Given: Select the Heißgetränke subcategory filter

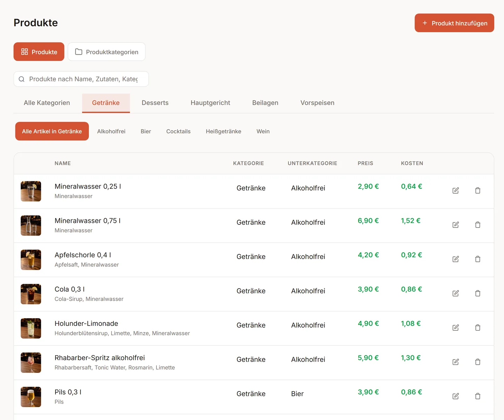Looking at the screenshot, I should point(223,131).
